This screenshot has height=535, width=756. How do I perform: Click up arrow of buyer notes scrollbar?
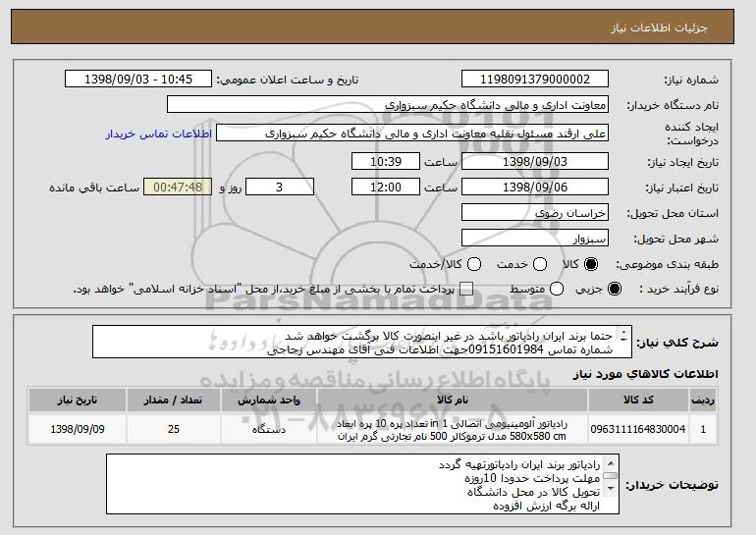point(611,463)
